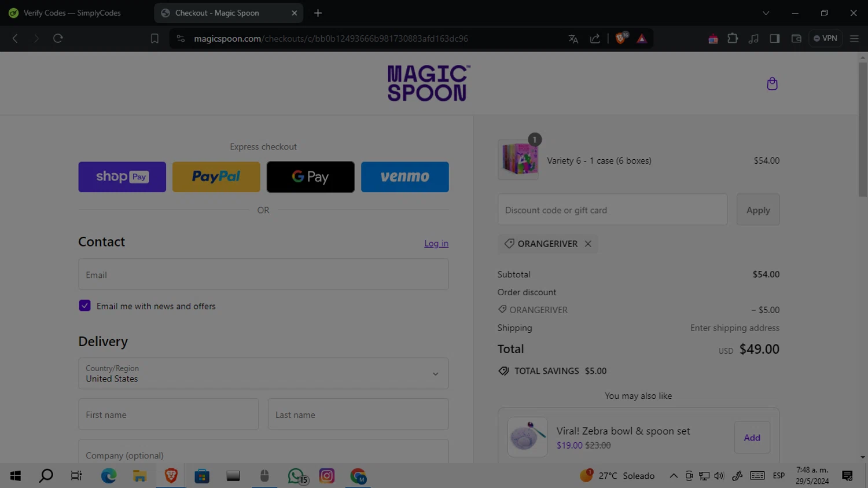Open the tab search chevron
The width and height of the screenshot is (868, 488).
(766, 13)
